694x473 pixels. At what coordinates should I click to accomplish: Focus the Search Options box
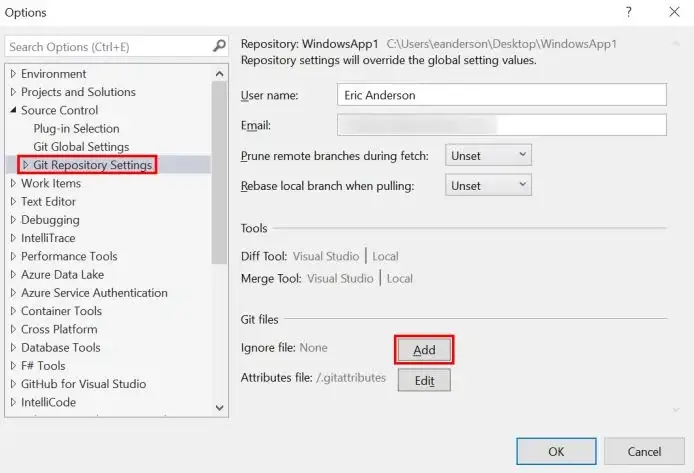coord(105,47)
